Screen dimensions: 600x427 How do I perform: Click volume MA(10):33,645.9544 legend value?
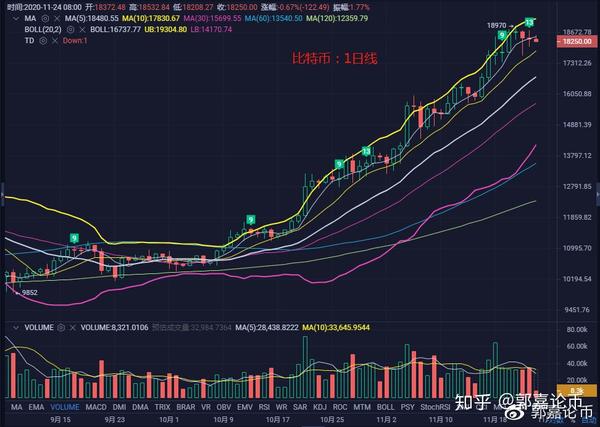pos(336,328)
